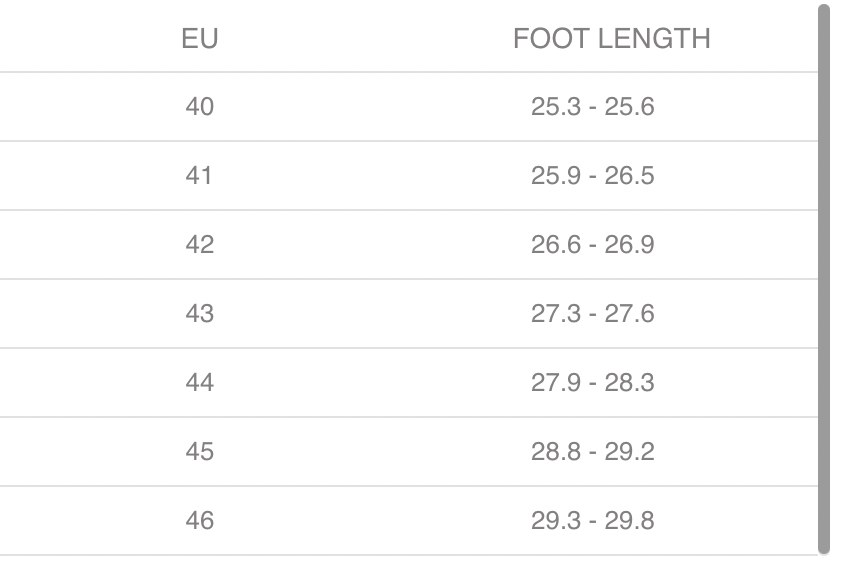Click foot length 25.3 - 25.6
This screenshot has height=566, width=842.
pos(592,106)
